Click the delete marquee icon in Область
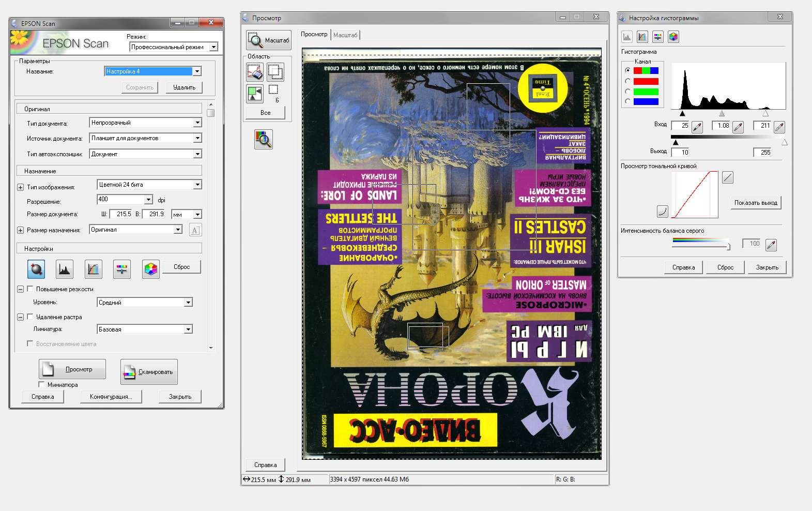 coord(255,72)
